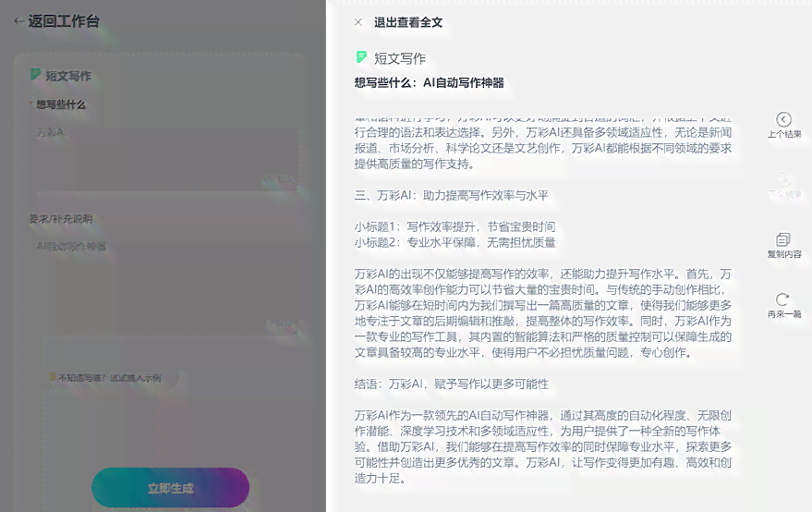Click the lightbulb hint icon

pyautogui.click(x=53, y=377)
